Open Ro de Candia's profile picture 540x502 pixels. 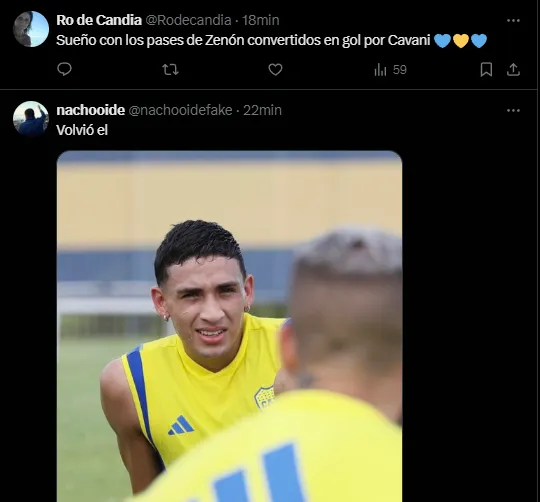click(31, 29)
